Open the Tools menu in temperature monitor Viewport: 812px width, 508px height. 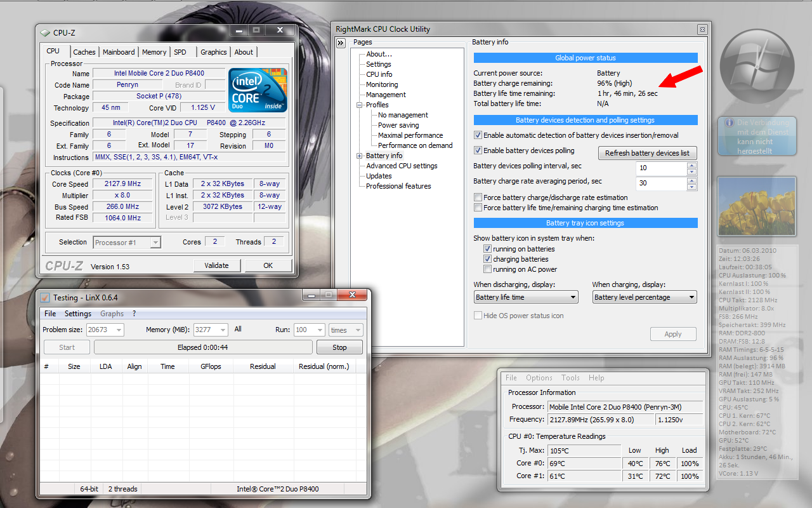[571, 378]
